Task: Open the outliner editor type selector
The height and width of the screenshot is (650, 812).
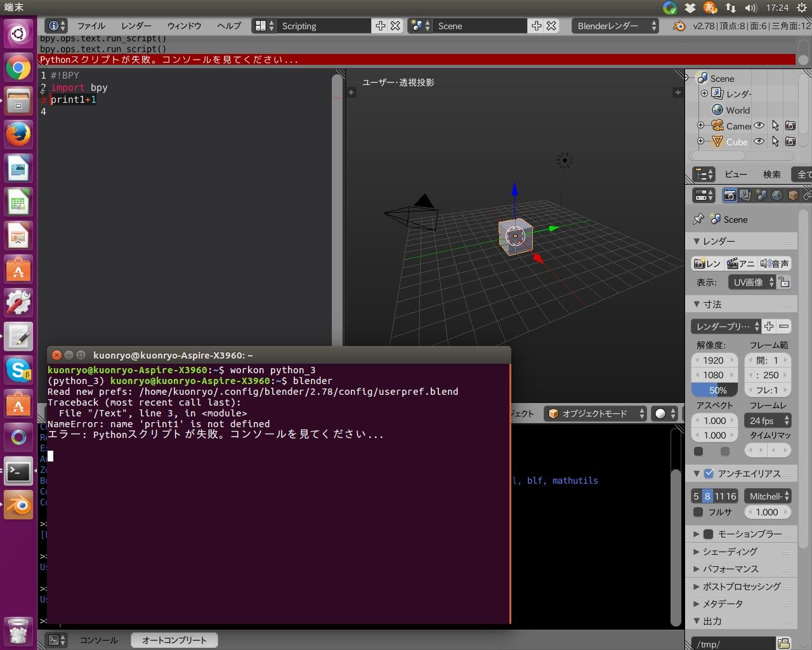Action: [704, 174]
